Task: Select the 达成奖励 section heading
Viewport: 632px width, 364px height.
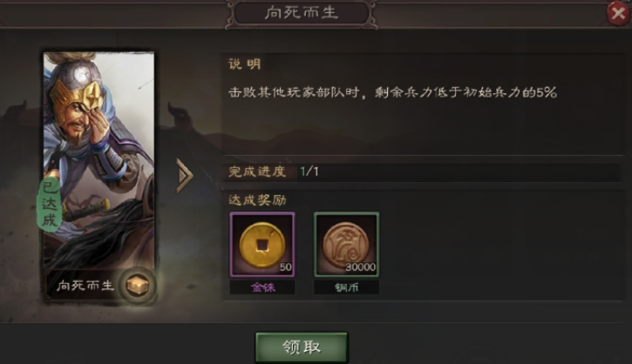Action: coord(257,199)
